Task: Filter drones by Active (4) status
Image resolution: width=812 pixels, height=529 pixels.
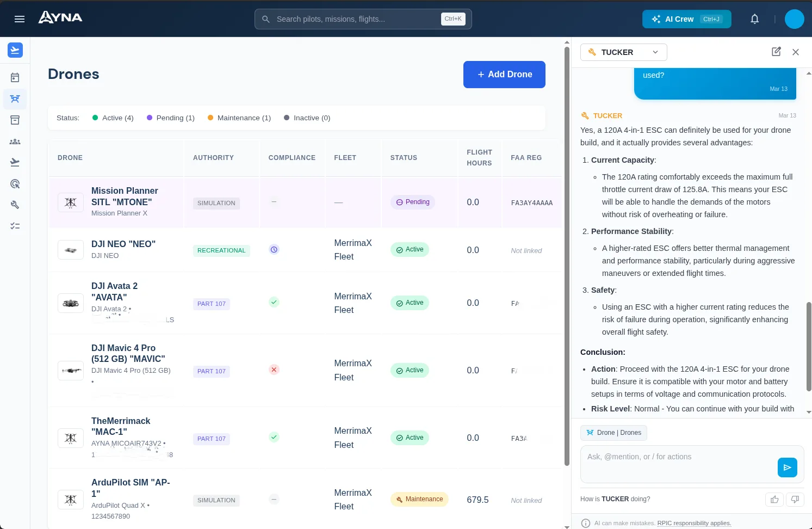Action: [x=113, y=118]
